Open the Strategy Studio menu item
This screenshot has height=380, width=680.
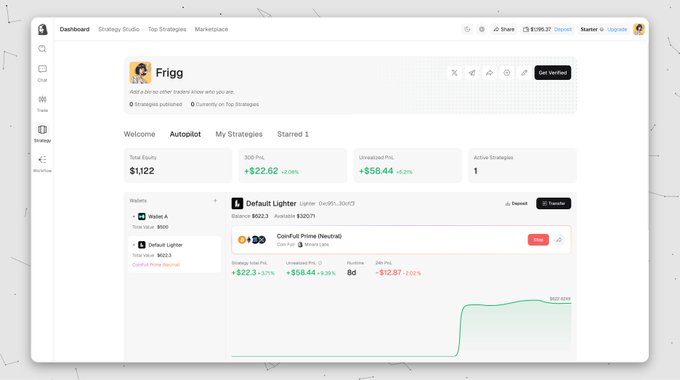point(119,29)
